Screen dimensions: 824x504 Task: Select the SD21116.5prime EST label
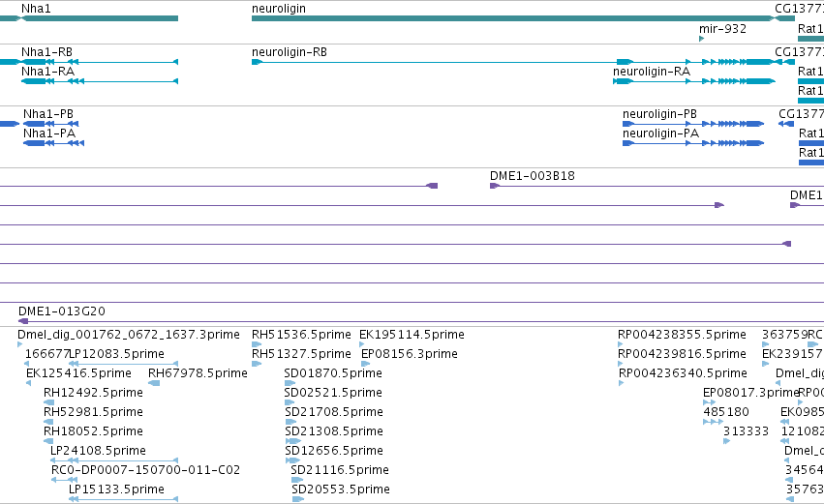point(340,470)
